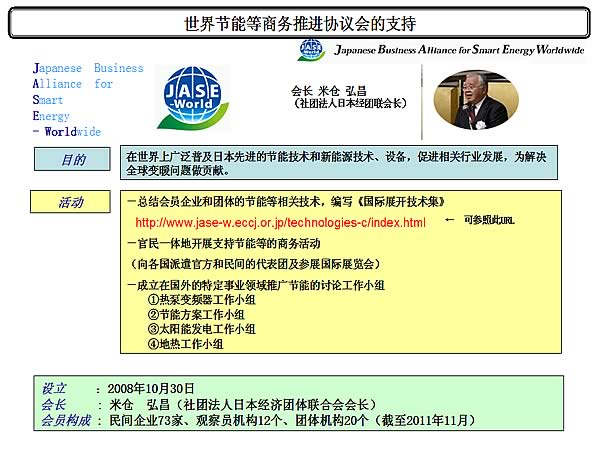600x450 pixels.
Task: Click the line mentioning《国际展开技术集》
Action: [x=285, y=201]
